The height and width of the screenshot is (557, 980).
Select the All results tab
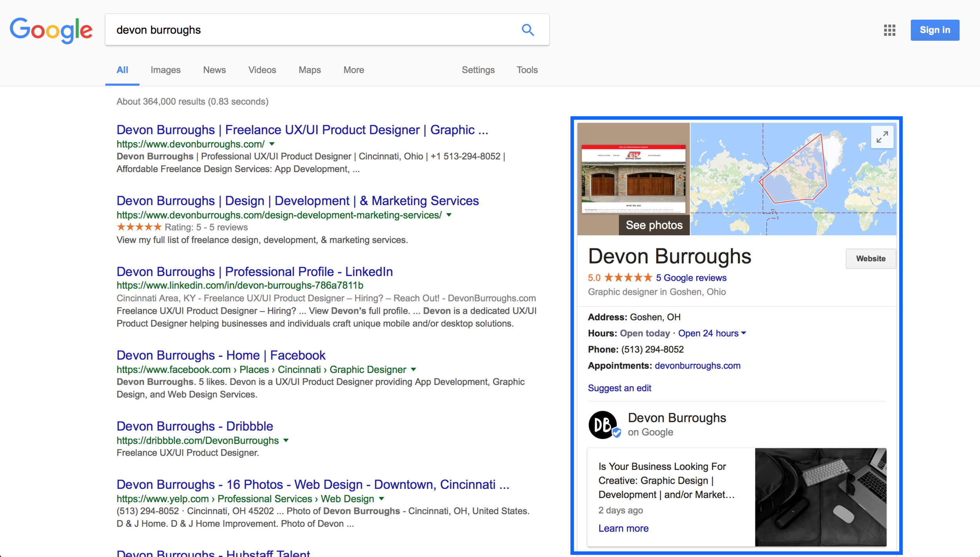click(x=122, y=70)
